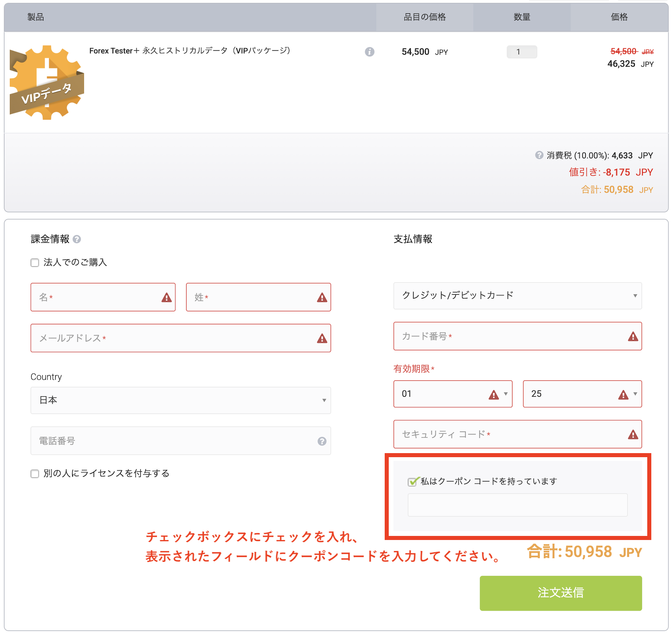Open the クレジット/デビットカード payment method dropdown
This screenshot has width=672, height=635.
(x=517, y=296)
